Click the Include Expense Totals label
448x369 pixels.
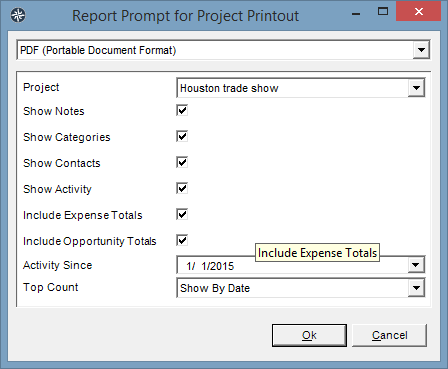pyautogui.click(x=83, y=215)
